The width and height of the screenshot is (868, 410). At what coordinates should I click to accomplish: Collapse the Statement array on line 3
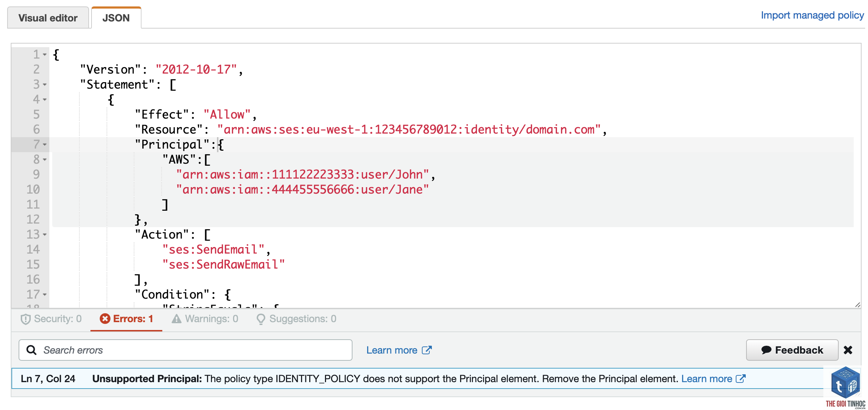[45, 85]
